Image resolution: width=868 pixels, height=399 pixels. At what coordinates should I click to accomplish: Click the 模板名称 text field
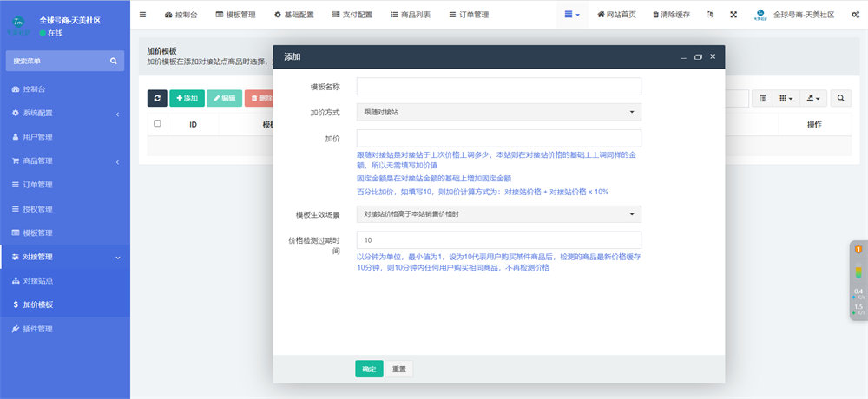(x=498, y=87)
